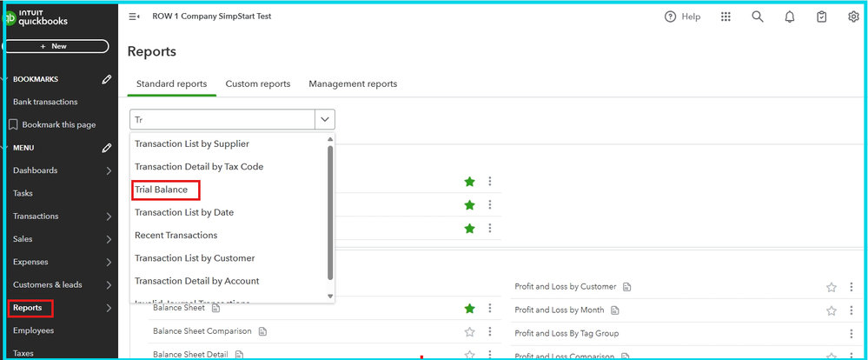Click the search magnifier icon

(758, 17)
